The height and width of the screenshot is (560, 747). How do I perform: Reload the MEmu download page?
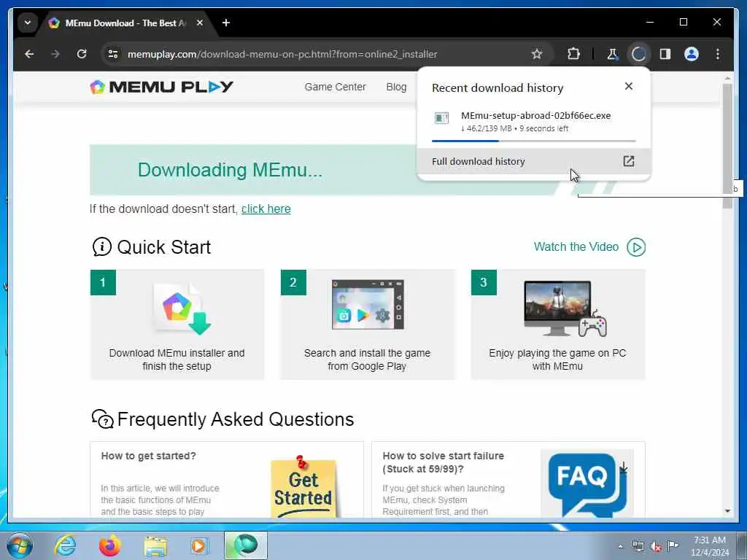(82, 54)
